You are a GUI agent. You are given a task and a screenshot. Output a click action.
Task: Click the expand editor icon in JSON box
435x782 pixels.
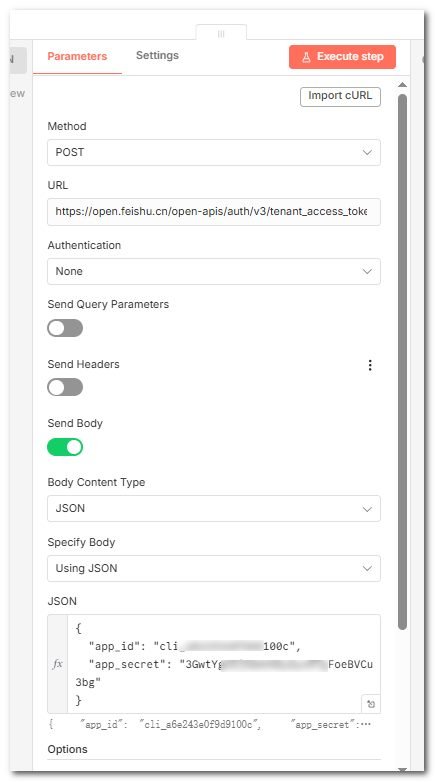point(371,704)
